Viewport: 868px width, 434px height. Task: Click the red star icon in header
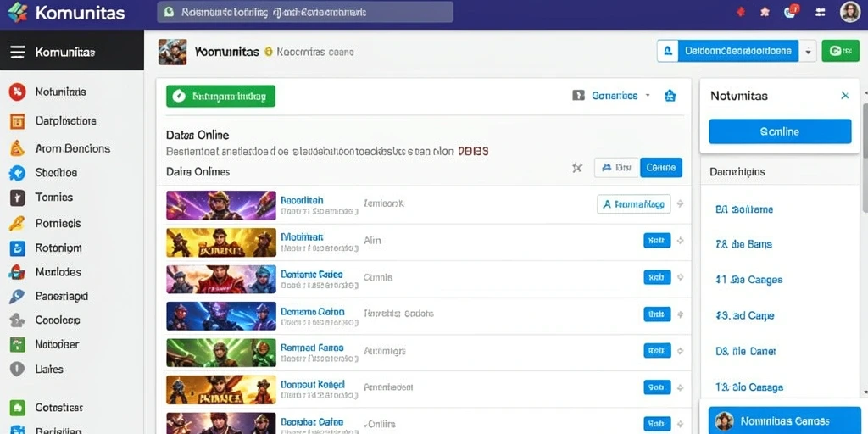pos(741,12)
